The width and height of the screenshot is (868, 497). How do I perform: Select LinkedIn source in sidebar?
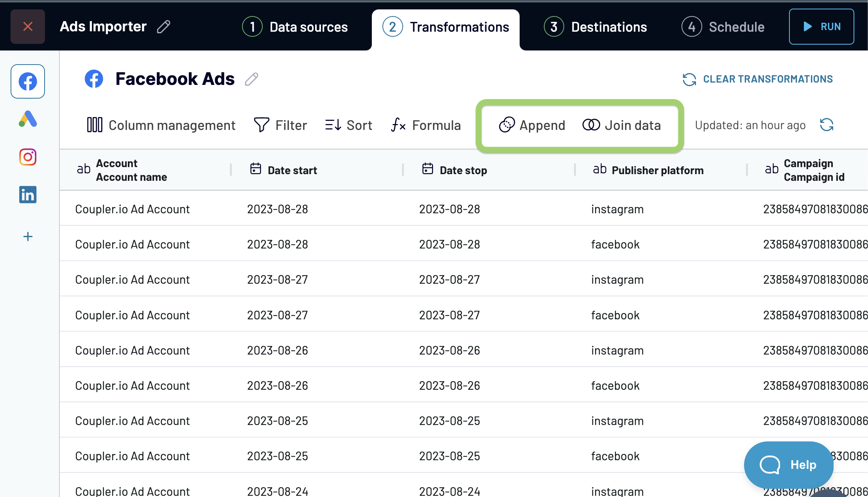click(28, 194)
